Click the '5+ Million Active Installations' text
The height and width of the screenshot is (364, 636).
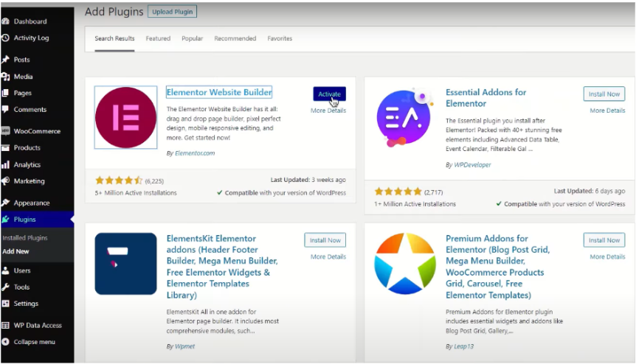[x=136, y=193]
